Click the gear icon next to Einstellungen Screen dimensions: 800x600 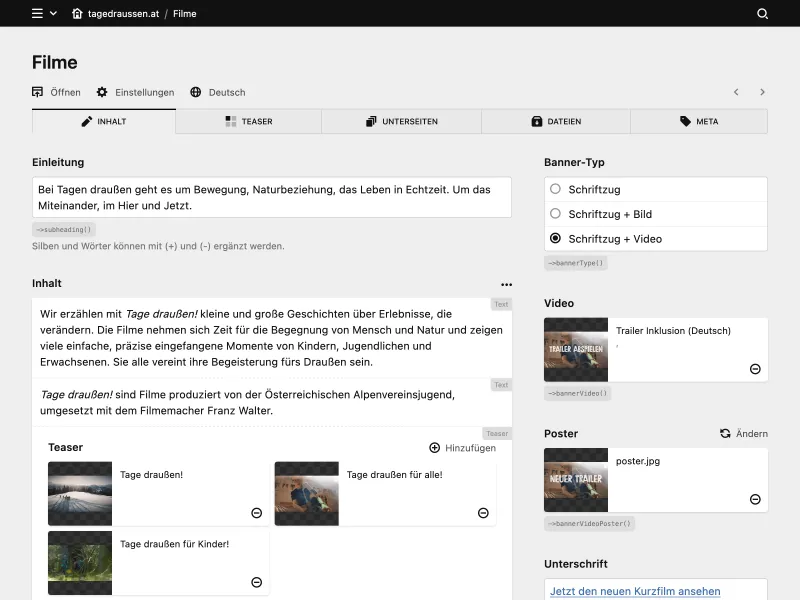pyautogui.click(x=101, y=92)
